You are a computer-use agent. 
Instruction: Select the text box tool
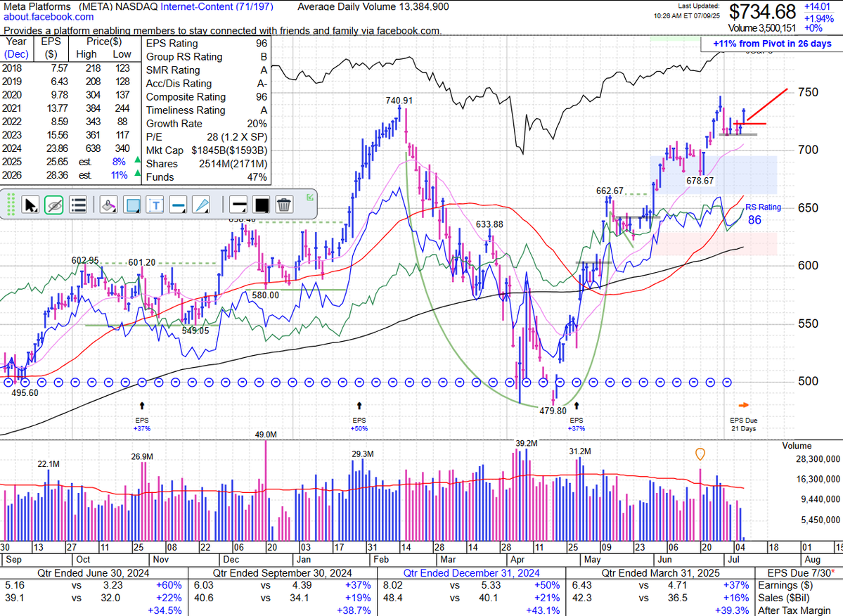[155, 205]
